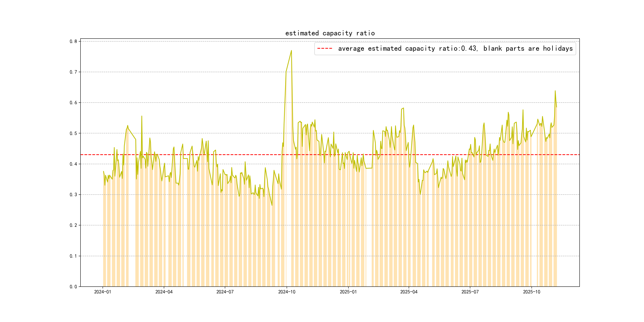Click the 0.7 y-axis tick label
The image size is (644, 322).
click(73, 72)
